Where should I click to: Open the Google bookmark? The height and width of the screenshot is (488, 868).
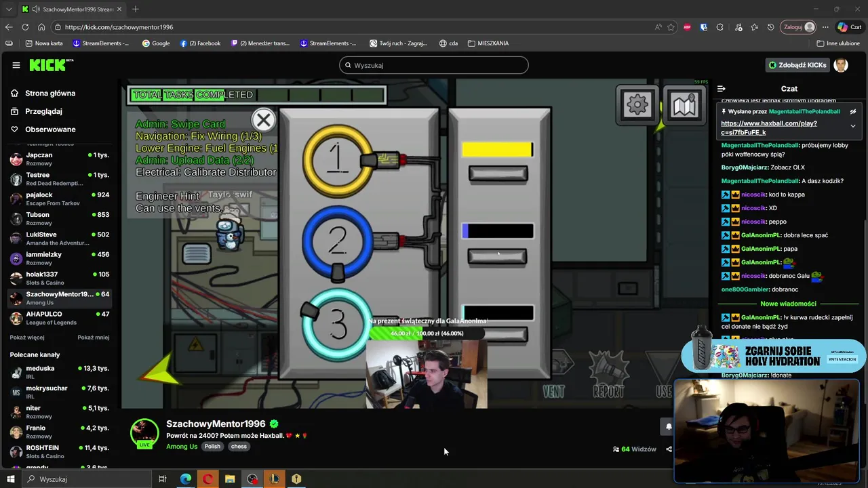pyautogui.click(x=156, y=43)
